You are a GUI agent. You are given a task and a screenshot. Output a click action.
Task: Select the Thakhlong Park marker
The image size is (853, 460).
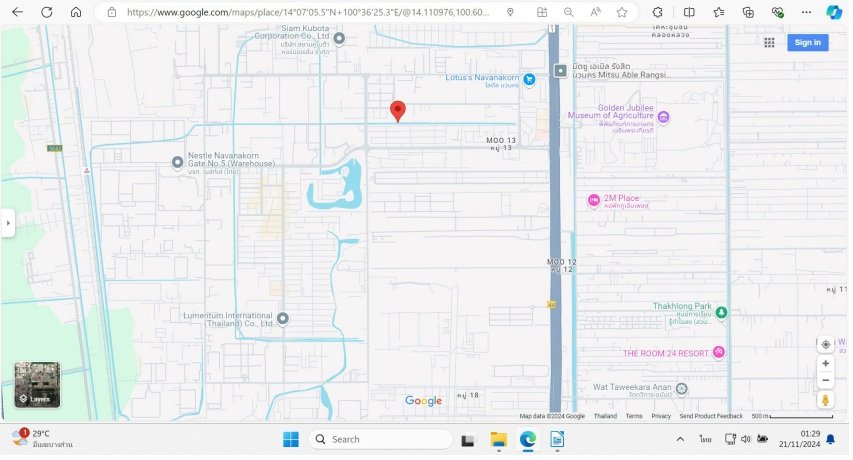click(721, 312)
